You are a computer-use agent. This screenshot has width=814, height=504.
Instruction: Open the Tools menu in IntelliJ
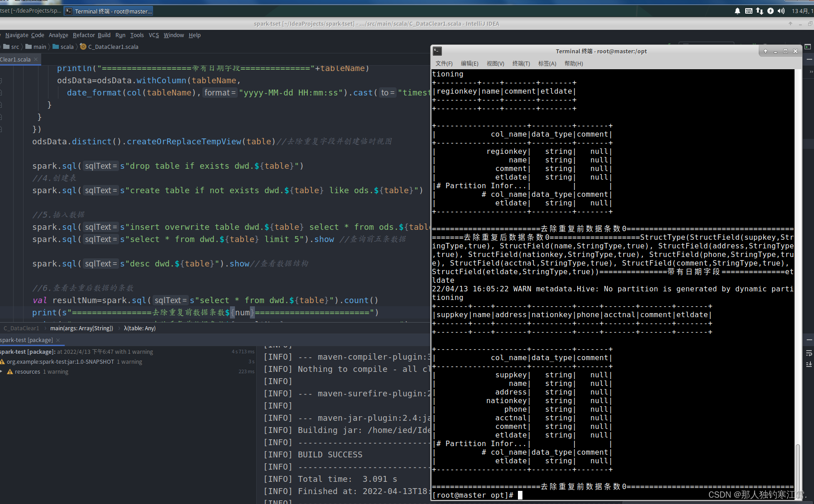137,35
